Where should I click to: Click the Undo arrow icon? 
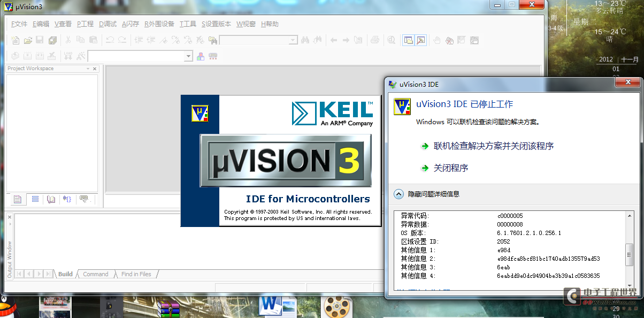(110, 40)
